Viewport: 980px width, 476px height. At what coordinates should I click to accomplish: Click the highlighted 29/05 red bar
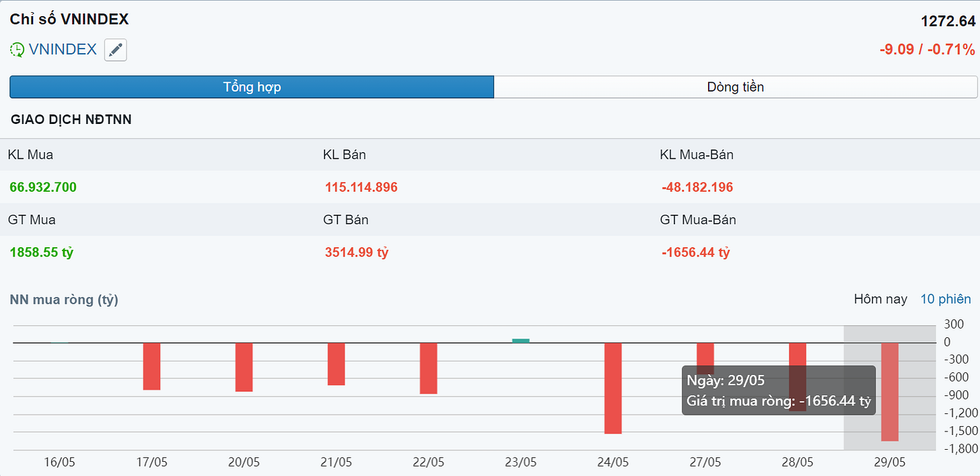pos(890,392)
